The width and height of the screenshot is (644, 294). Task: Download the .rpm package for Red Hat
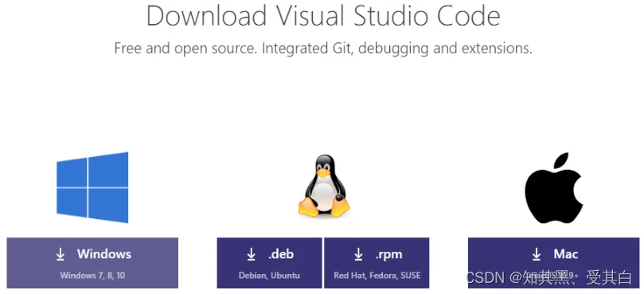pos(377,263)
